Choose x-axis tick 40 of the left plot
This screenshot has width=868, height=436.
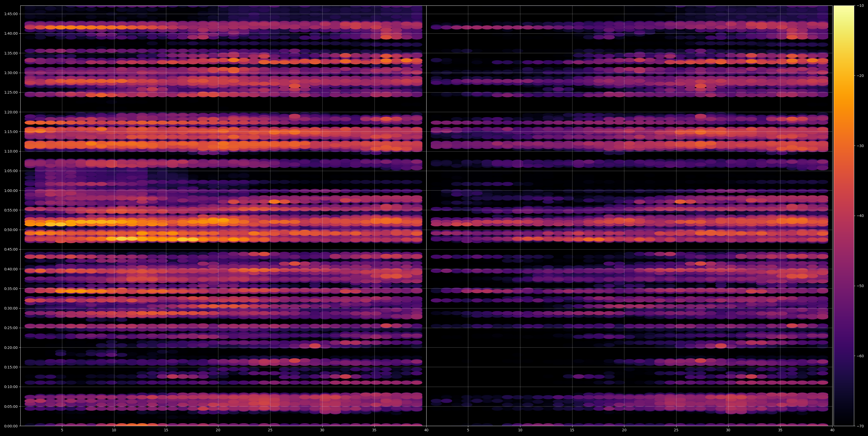tap(426, 430)
